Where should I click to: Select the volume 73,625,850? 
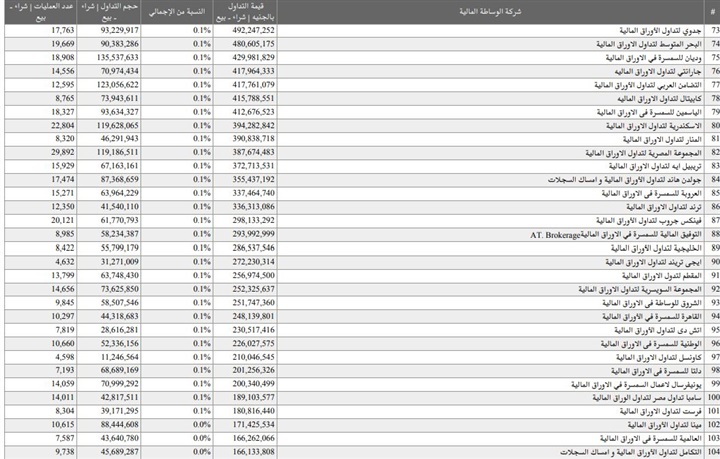coord(119,290)
